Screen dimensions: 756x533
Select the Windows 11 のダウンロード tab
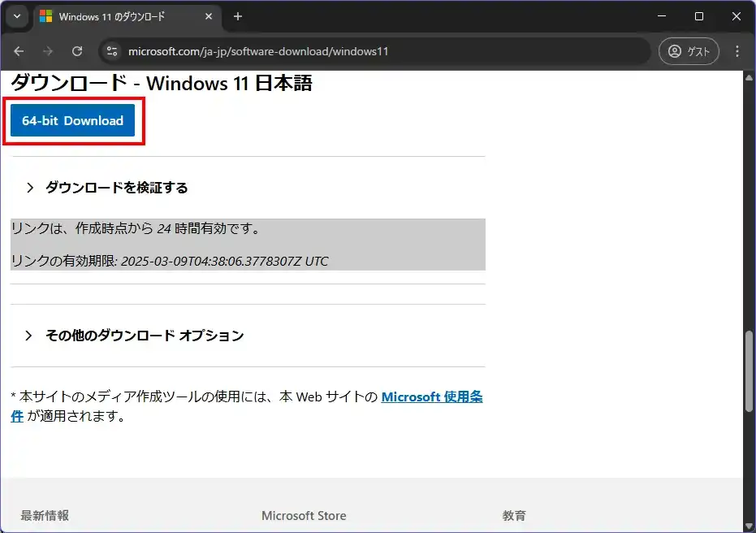(x=122, y=16)
